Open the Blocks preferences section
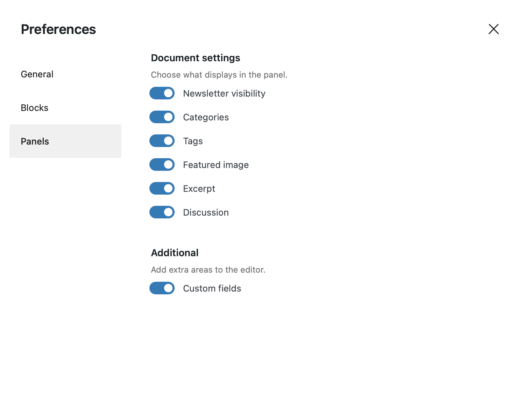Screen dimensions: 521x420 tap(34, 107)
